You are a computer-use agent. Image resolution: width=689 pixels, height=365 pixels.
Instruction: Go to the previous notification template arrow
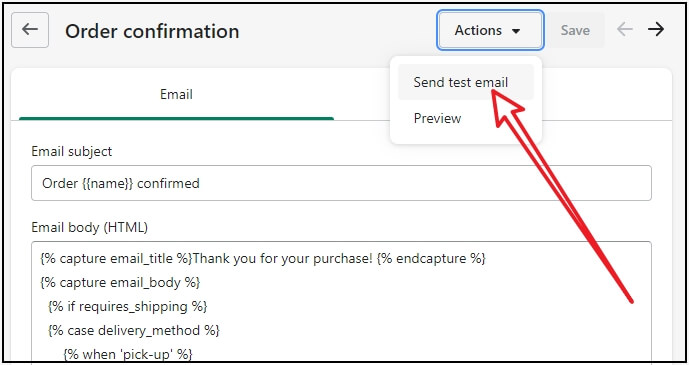tap(624, 30)
